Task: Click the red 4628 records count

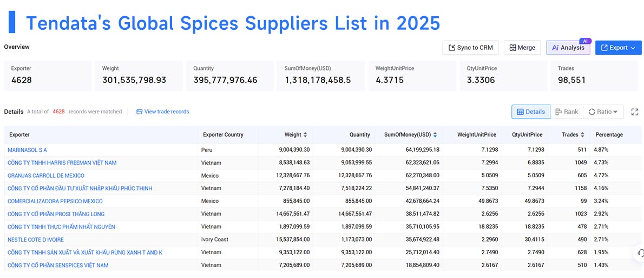Action: coord(59,112)
